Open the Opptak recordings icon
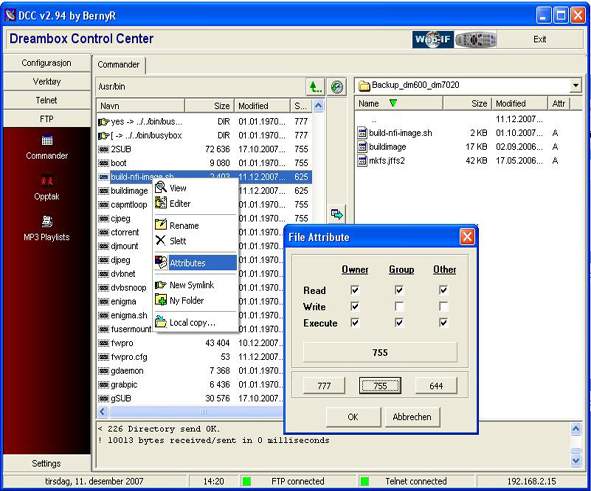The width and height of the screenshot is (591, 491). (x=47, y=181)
